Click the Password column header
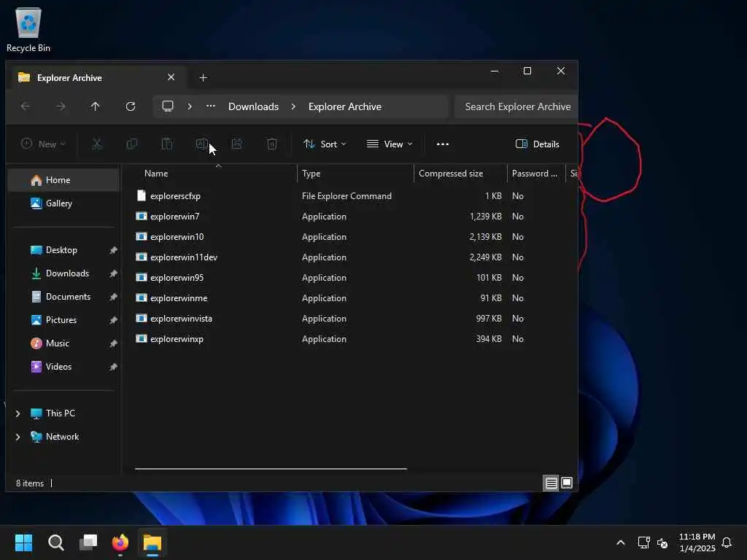This screenshot has height=560, width=747. pos(536,174)
